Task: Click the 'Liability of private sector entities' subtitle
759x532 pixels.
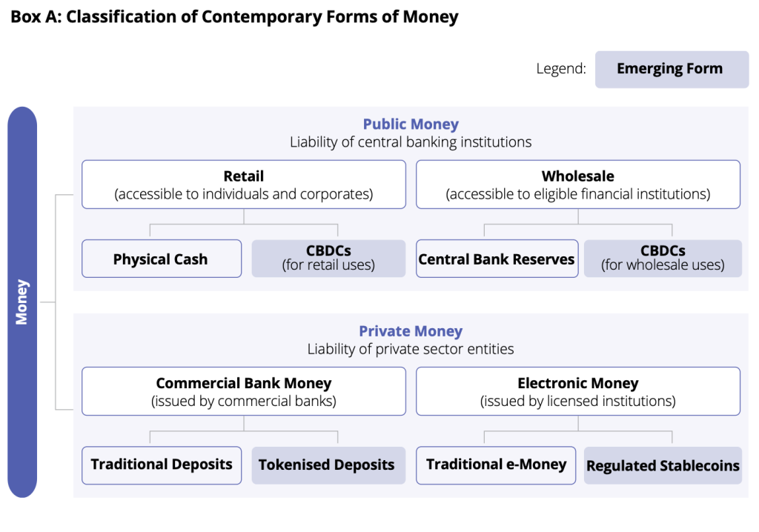Action: pos(411,348)
